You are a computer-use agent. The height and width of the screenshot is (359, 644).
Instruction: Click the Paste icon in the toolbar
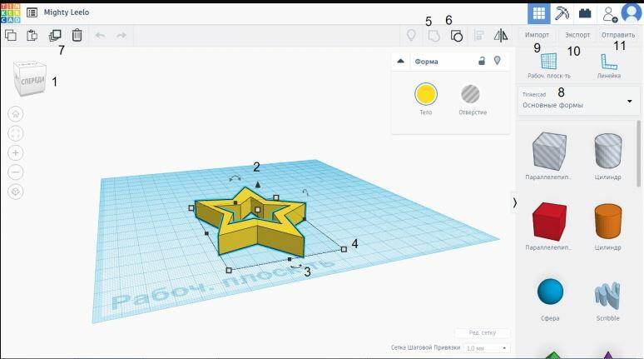[32, 35]
